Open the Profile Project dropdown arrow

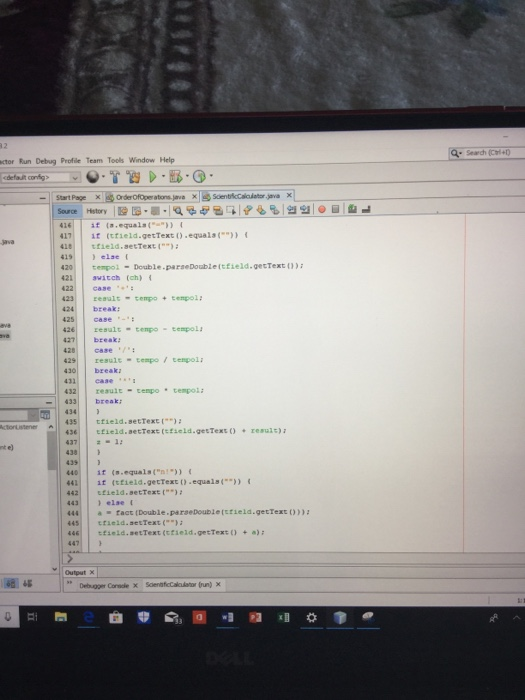coord(211,176)
